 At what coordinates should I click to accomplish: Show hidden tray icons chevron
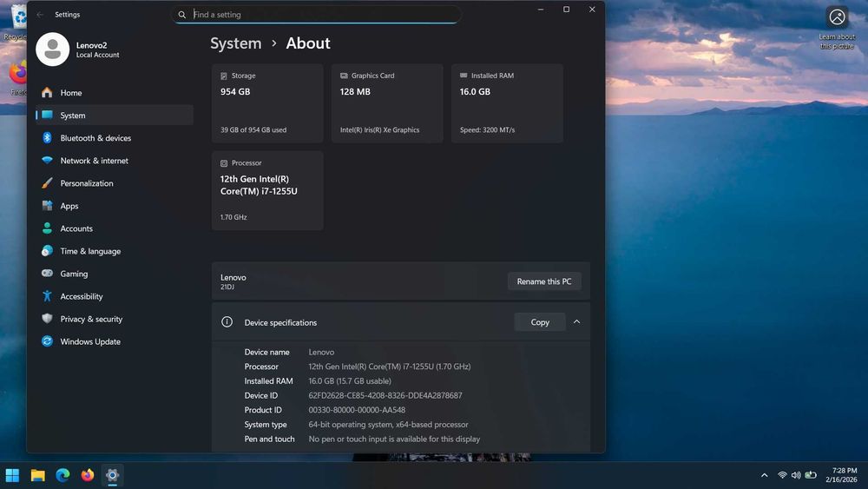click(x=765, y=475)
